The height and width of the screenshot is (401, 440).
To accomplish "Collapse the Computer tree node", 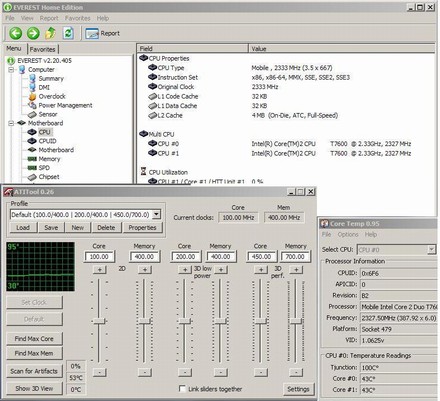I will pos(11,70).
